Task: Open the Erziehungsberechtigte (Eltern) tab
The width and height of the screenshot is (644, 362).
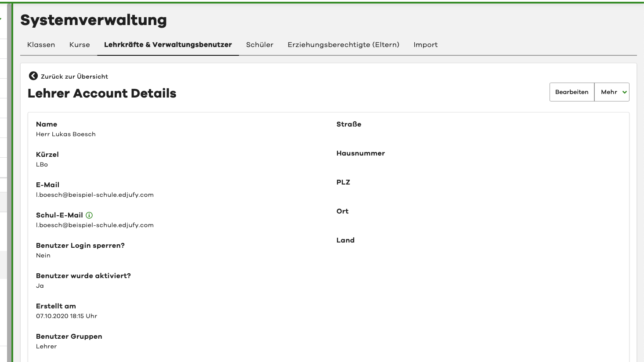Action: coord(343,45)
